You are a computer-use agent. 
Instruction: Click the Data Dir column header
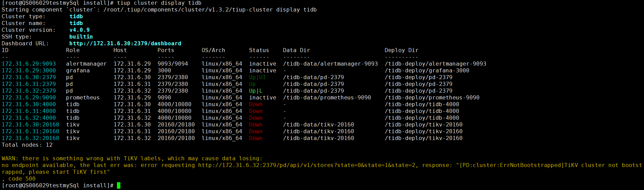pyautogui.click(x=297, y=50)
